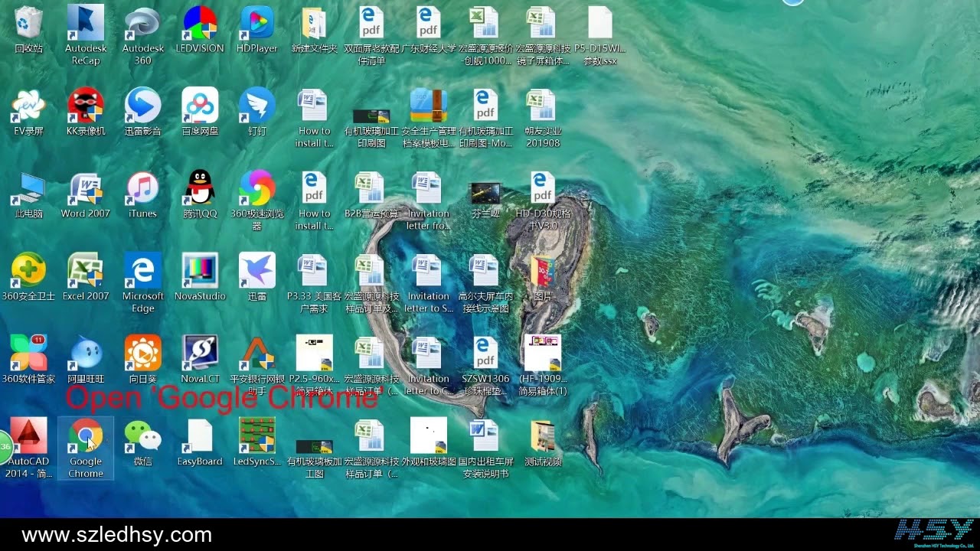Viewport: 980px width, 551px height.
Task: Launch the EasyBoard shortcut
Action: click(200, 444)
